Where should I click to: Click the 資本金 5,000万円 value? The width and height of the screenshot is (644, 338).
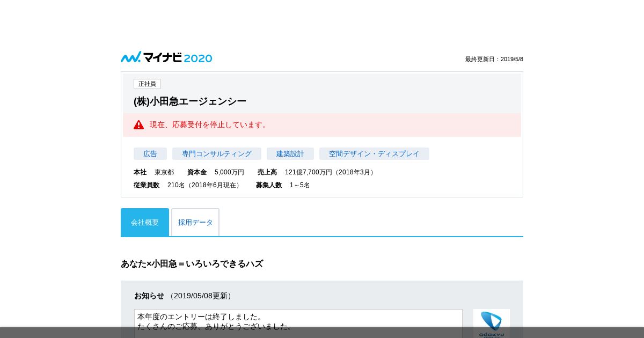[x=216, y=172]
